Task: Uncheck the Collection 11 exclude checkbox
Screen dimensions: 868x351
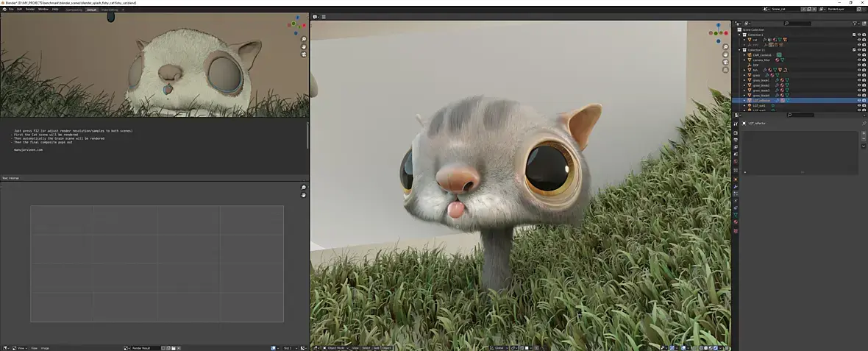Action: [854, 50]
